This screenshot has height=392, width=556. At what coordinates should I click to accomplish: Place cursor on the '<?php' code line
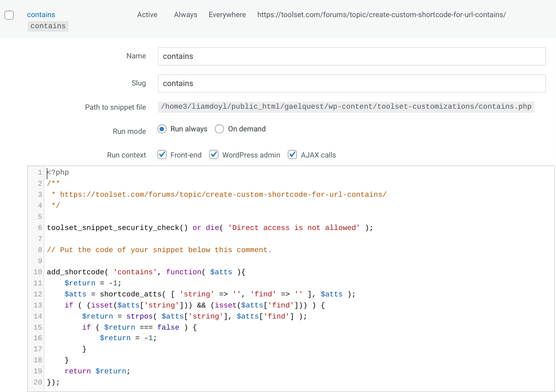click(x=58, y=173)
